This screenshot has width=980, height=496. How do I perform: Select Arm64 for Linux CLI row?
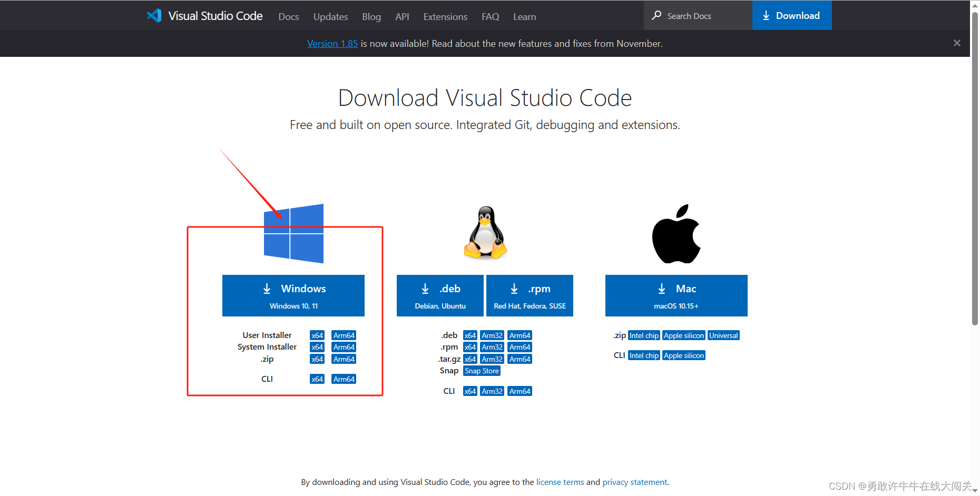coord(520,391)
